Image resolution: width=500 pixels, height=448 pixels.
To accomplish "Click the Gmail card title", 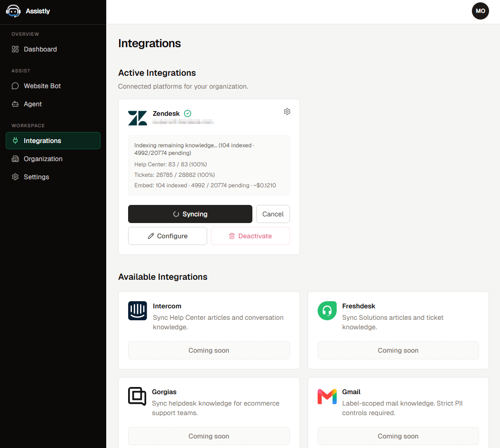I will pyautogui.click(x=351, y=392).
